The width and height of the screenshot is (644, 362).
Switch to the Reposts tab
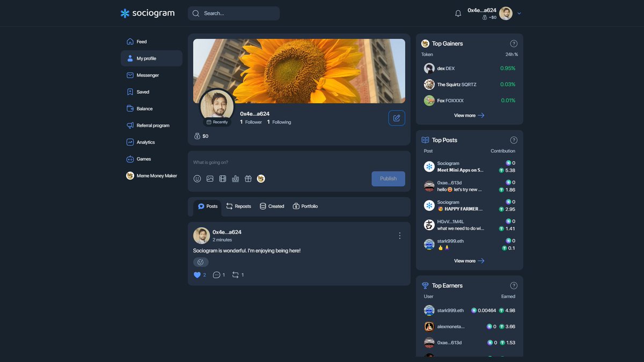238,206
